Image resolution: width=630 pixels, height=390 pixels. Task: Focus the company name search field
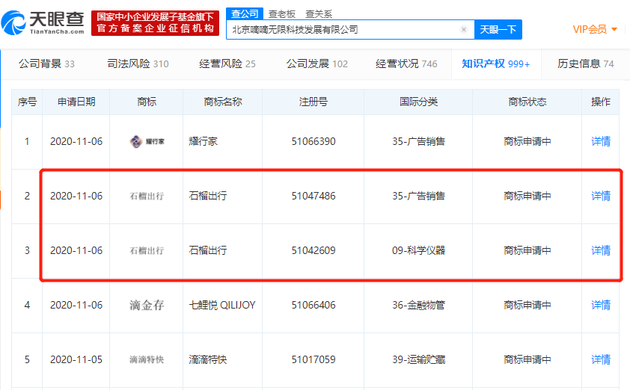pyautogui.click(x=346, y=29)
